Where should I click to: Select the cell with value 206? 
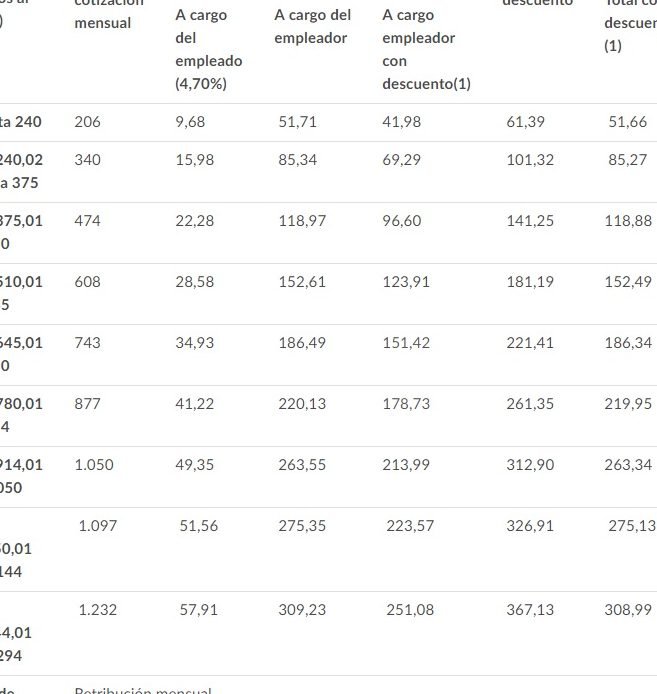(x=87, y=122)
